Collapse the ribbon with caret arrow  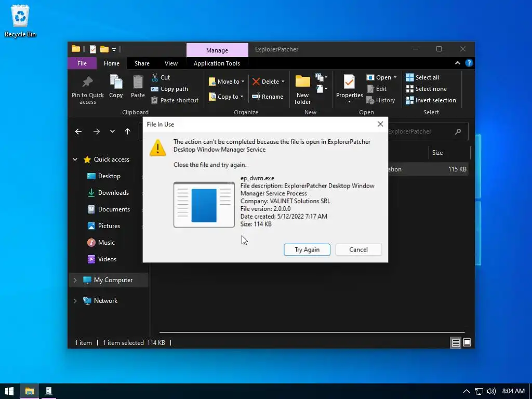[x=458, y=63]
